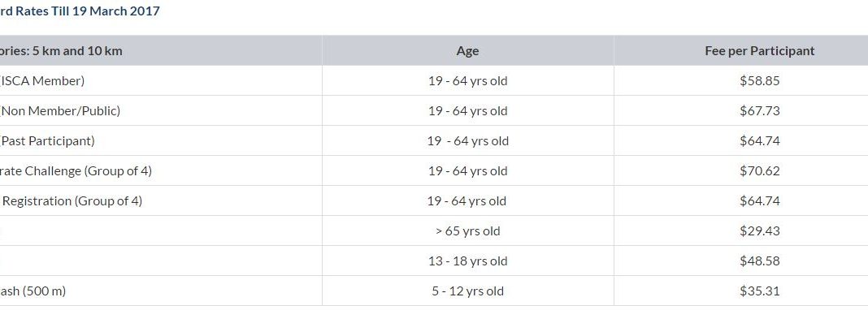This screenshot has height=323, width=868.
Task: Click the $70.62 fee cell
Action: [759, 171]
